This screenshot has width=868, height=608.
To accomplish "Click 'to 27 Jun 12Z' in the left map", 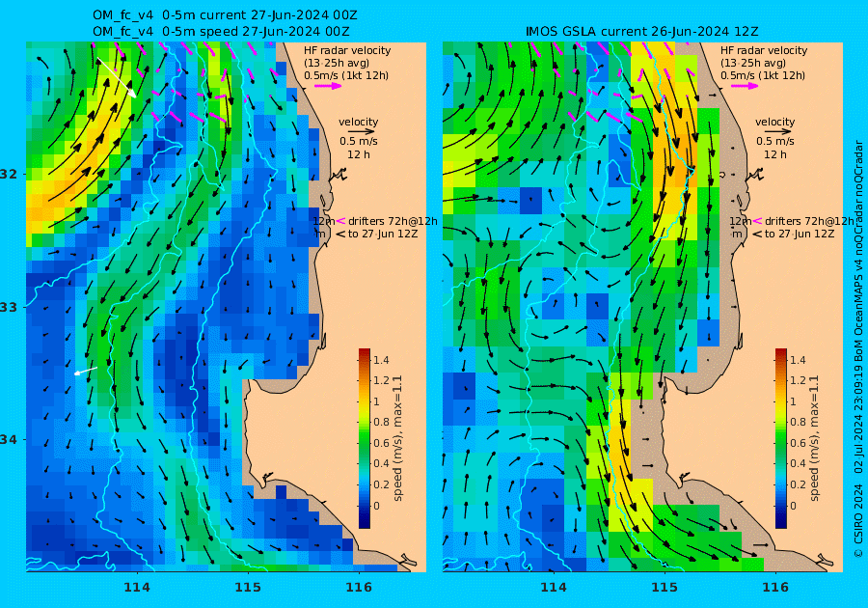I will point(383,234).
